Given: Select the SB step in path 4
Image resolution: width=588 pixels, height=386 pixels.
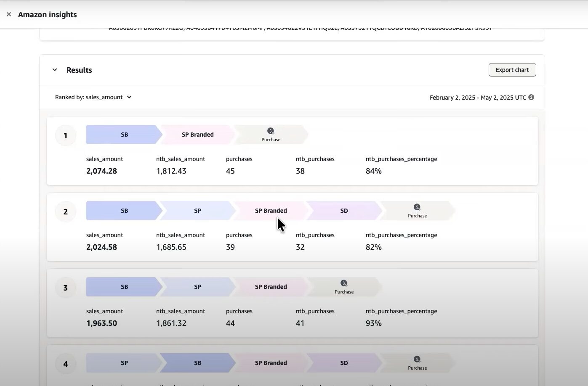Looking at the screenshot, I should click(197, 363).
